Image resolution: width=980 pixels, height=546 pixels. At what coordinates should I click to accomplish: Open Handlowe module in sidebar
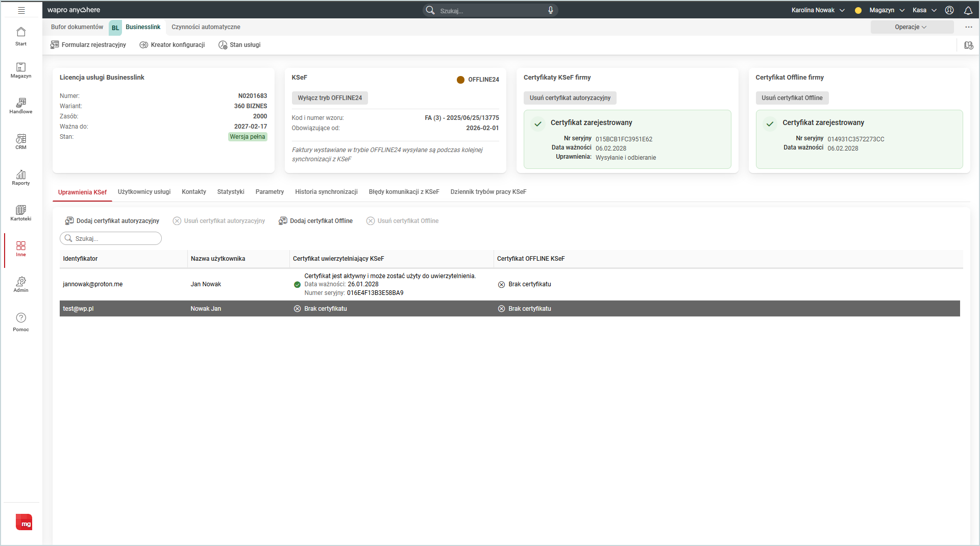coord(21,106)
